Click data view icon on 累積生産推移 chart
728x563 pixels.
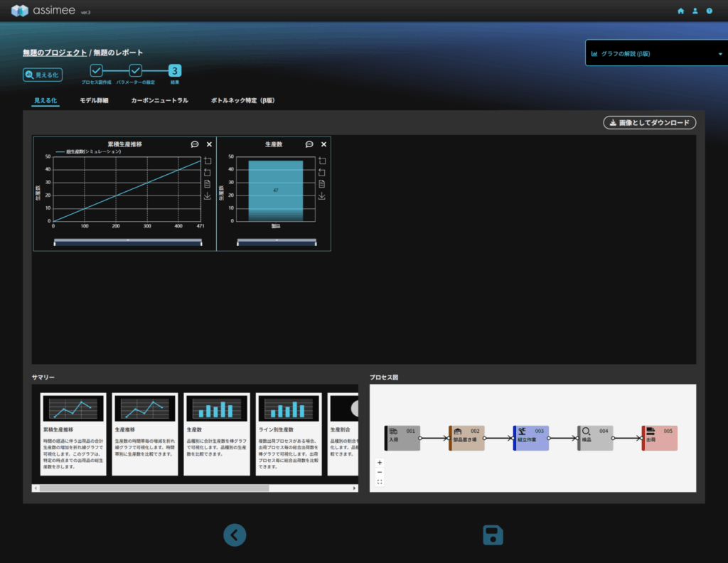pos(207,183)
